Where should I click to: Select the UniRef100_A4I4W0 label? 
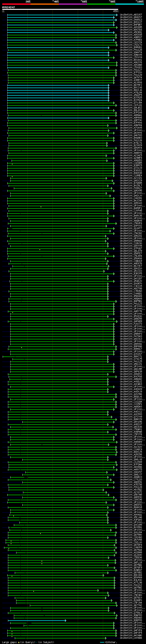tap(131, 635)
